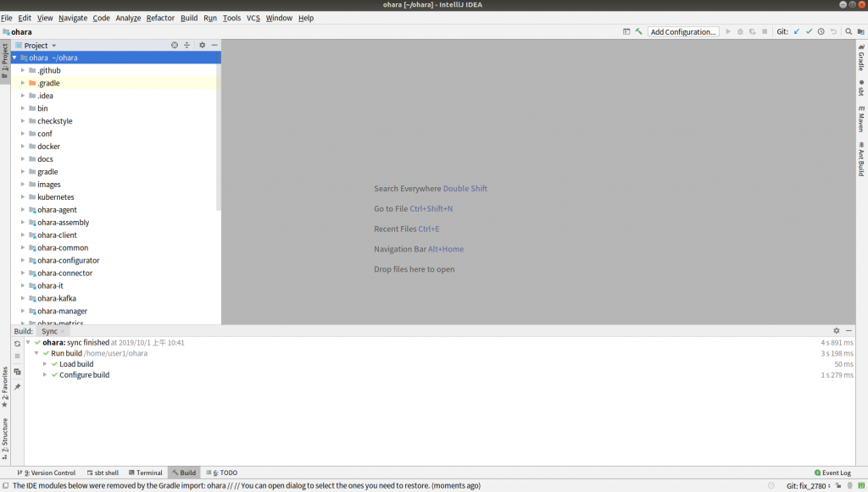Expand the ohara-agent module arrow
868x492 pixels.
(23, 209)
